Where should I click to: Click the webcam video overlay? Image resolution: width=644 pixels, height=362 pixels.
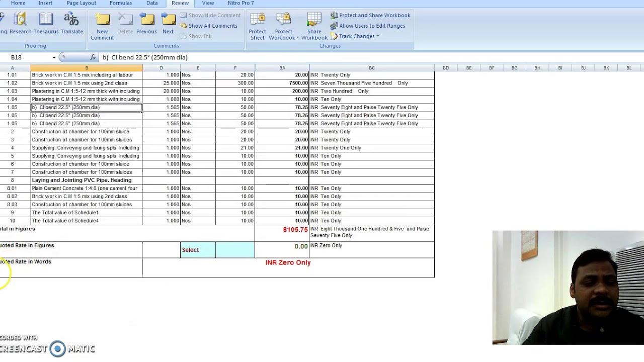tap(568, 288)
